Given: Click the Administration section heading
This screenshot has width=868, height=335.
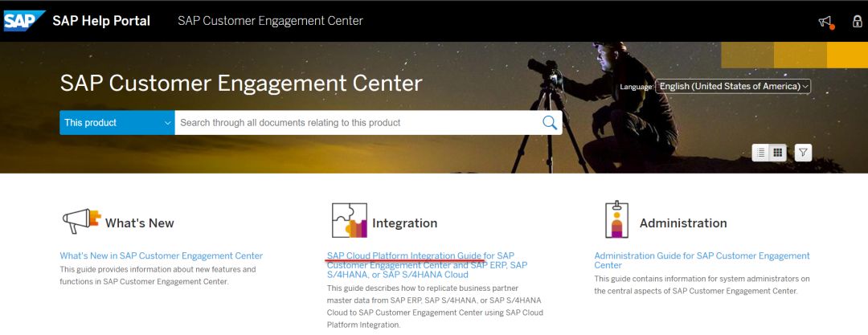Looking at the screenshot, I should point(683,223).
